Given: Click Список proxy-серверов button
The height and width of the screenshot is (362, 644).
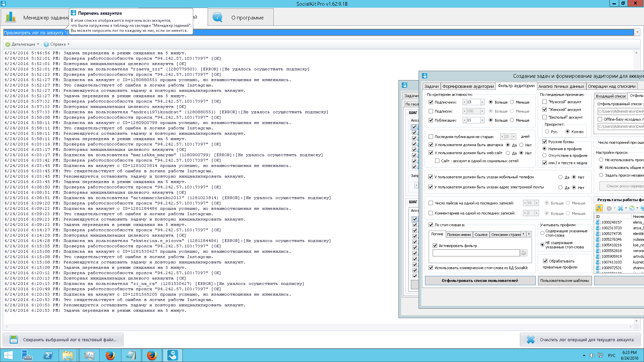Looking at the screenshot, I should point(622,186).
